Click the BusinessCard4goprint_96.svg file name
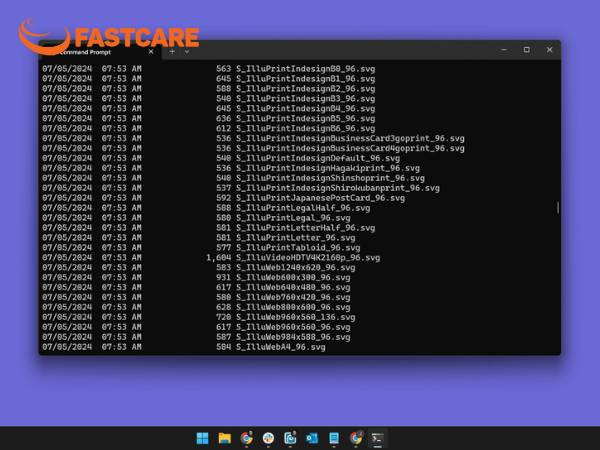Viewport: 600px width, 450px height. coord(350,148)
